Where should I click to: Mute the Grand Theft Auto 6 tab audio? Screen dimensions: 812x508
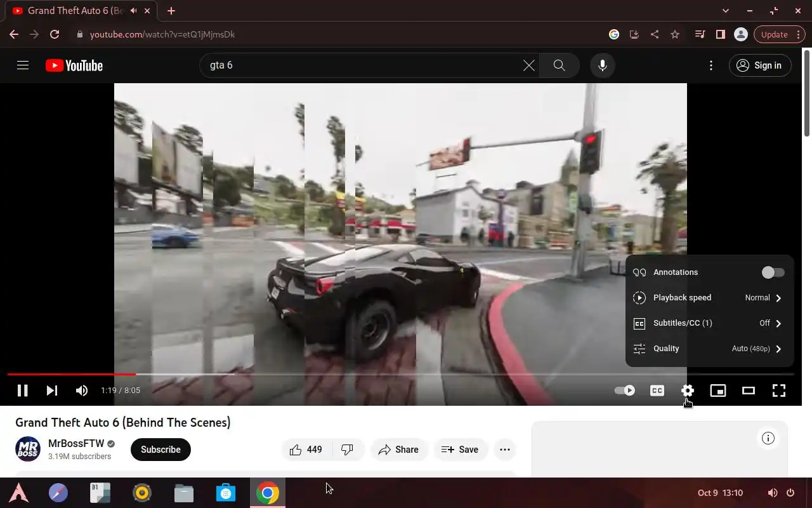point(134,11)
